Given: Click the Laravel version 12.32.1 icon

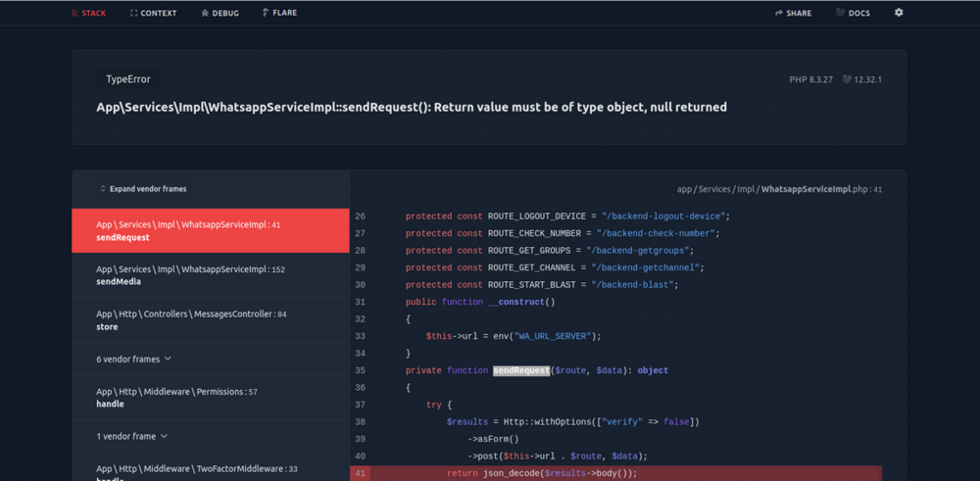Looking at the screenshot, I should point(847,79).
